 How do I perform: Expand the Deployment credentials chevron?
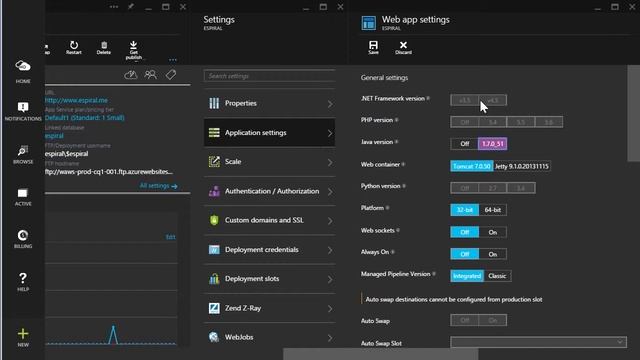(x=330, y=250)
